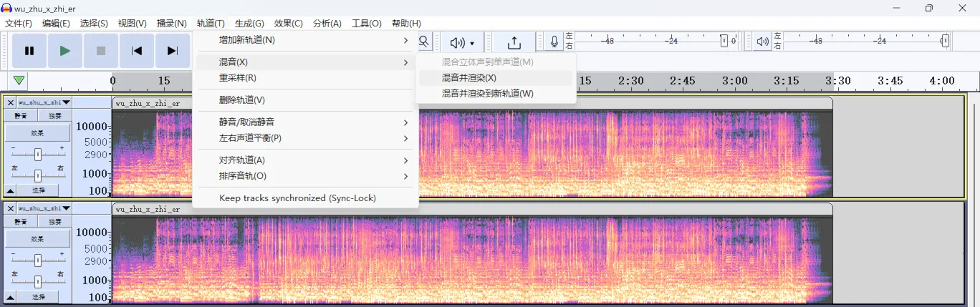The width and height of the screenshot is (980, 307).
Task: Select 重采样(R) in the Tracks menu
Action: (237, 77)
